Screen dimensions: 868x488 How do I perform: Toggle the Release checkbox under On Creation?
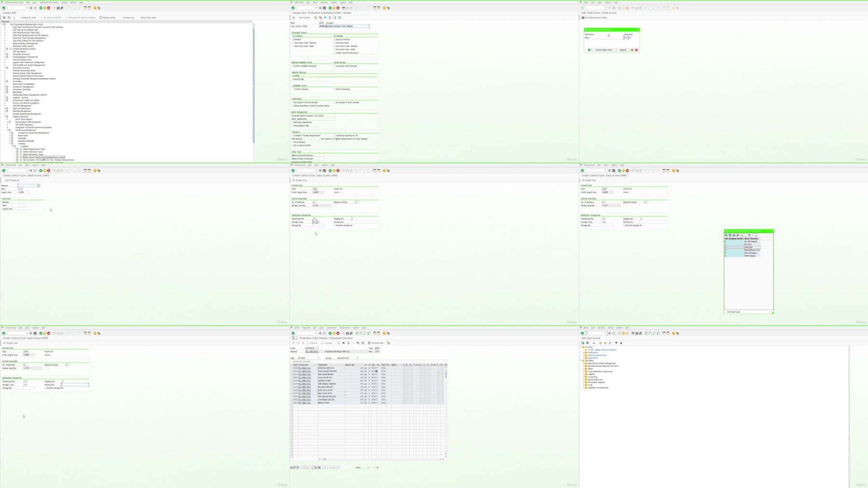click(293, 40)
